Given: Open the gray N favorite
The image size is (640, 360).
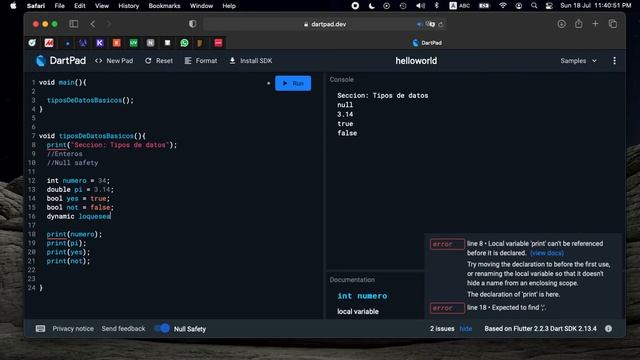Looking at the screenshot, I should click(150, 43).
